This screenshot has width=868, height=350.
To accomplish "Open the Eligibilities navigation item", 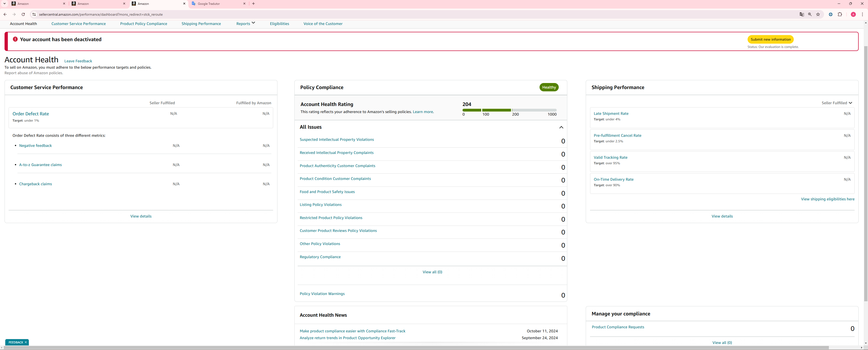I will (x=279, y=23).
